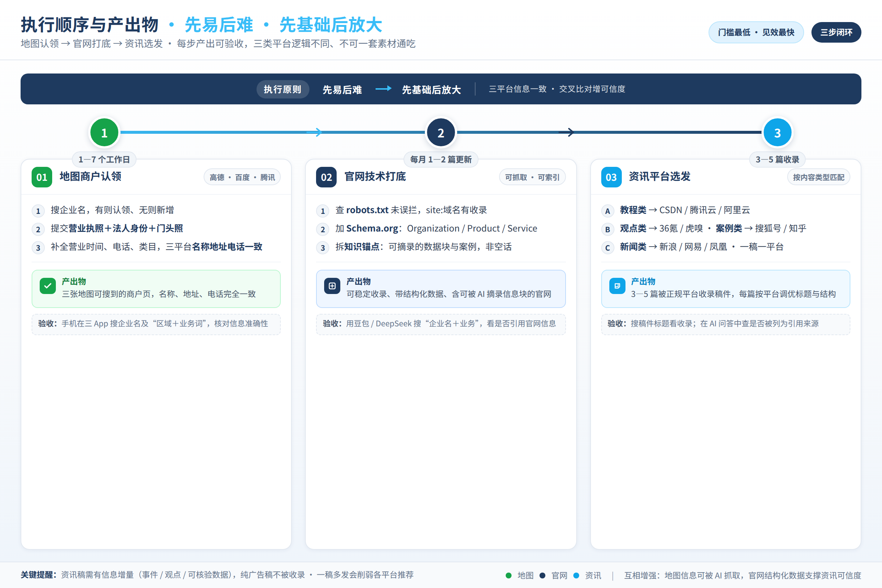Click the navy step 2 circle on timeline
The image size is (882, 588).
click(x=441, y=132)
